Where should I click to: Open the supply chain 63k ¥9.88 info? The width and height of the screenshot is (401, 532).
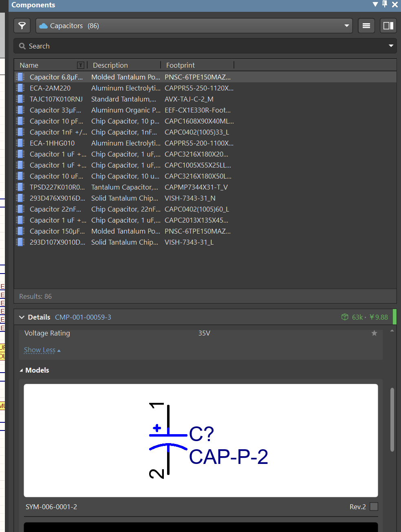click(365, 317)
